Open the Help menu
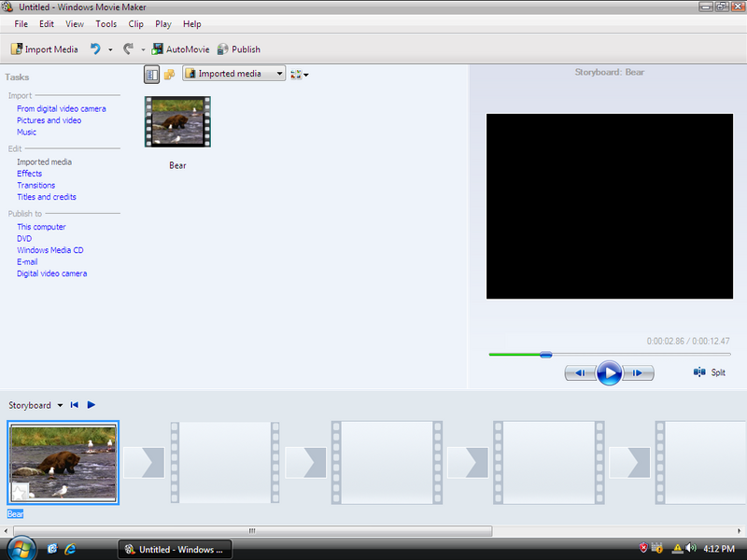Screen dimensions: 747x560 [x=192, y=24]
